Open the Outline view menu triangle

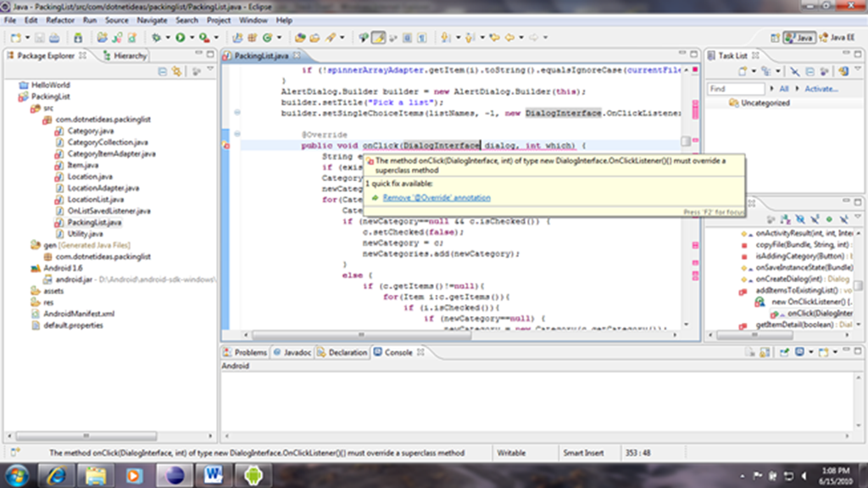point(858,218)
